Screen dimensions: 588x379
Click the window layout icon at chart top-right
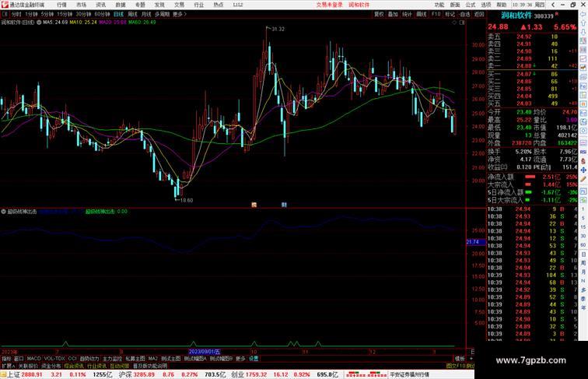click(x=462, y=23)
